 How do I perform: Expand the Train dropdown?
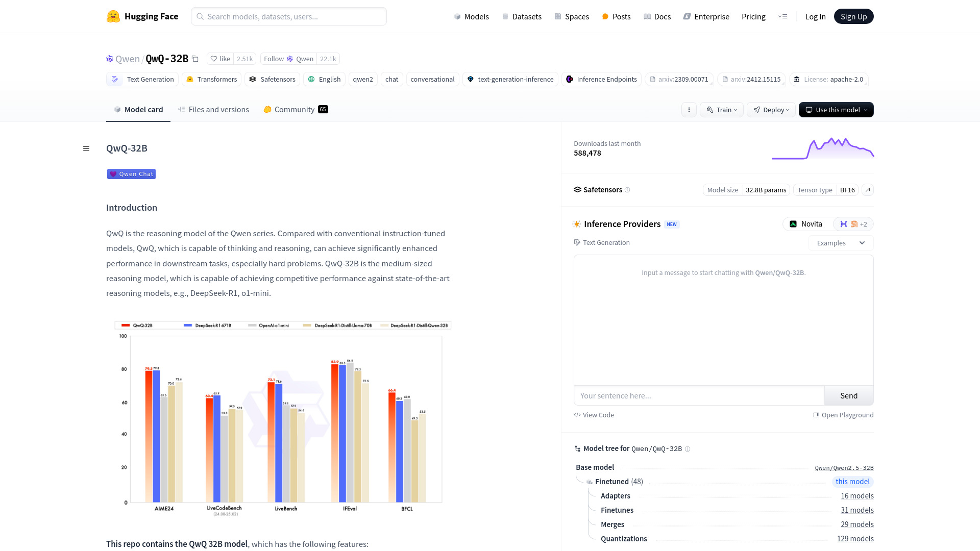(721, 110)
